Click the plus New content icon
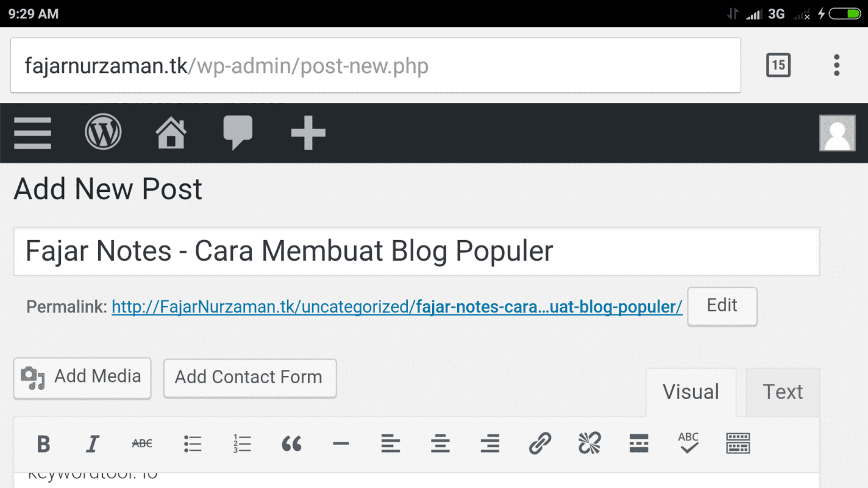This screenshot has height=488, width=868. pyautogui.click(x=308, y=133)
